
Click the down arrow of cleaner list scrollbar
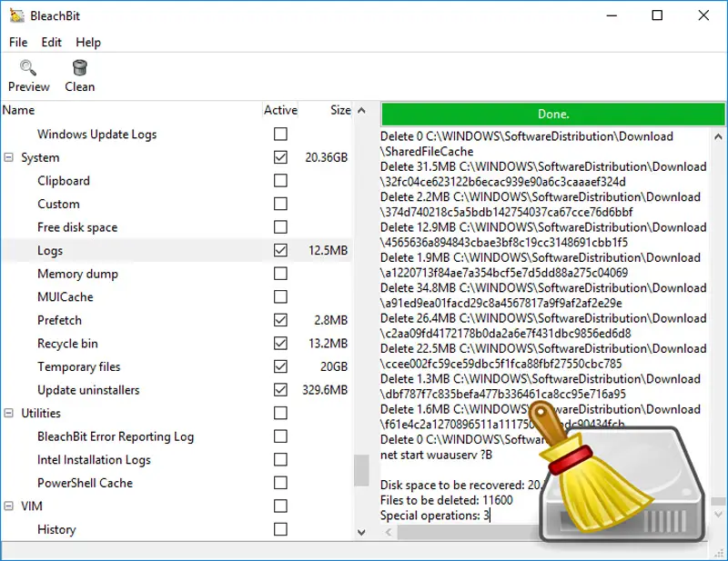(x=361, y=532)
